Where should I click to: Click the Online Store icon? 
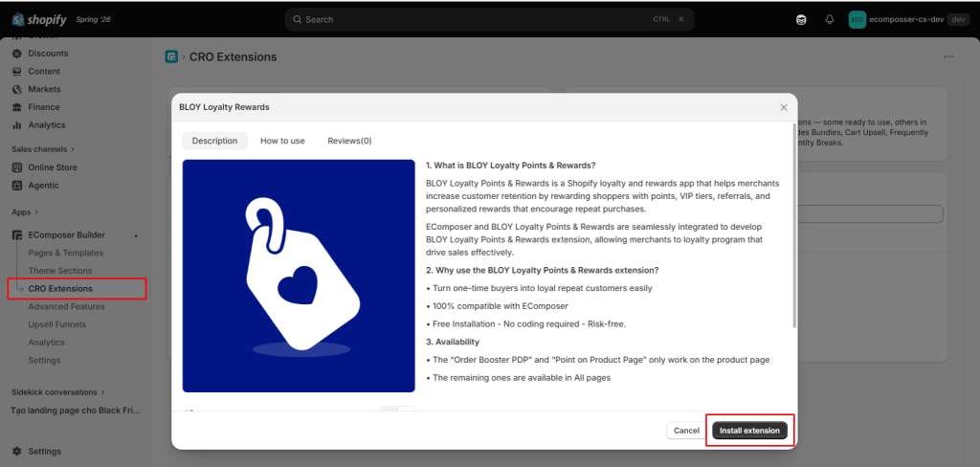(17, 167)
